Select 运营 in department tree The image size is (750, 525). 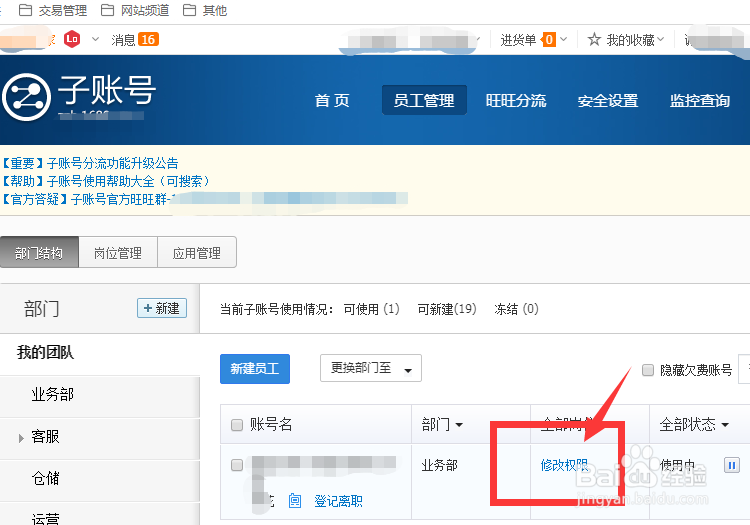click(x=45, y=518)
